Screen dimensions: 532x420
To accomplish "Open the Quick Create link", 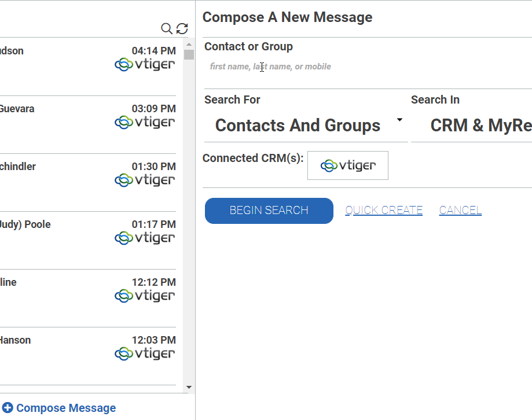I will [x=384, y=211].
